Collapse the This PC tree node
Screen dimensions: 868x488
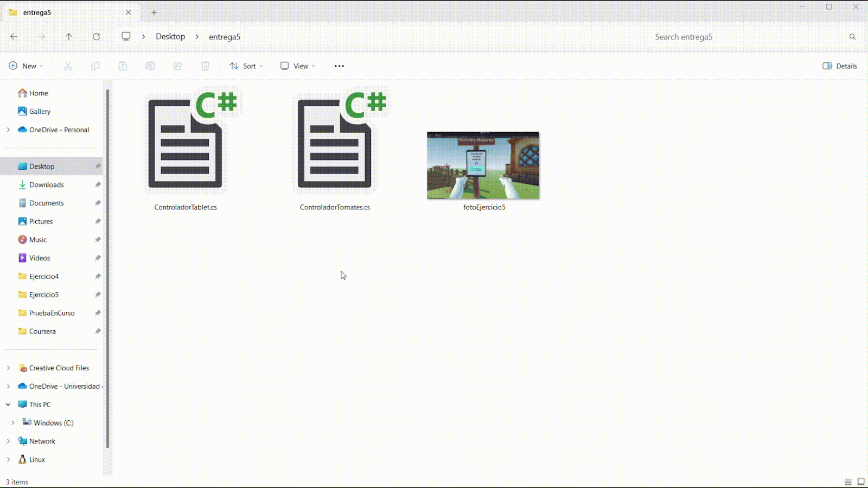pyautogui.click(x=8, y=404)
